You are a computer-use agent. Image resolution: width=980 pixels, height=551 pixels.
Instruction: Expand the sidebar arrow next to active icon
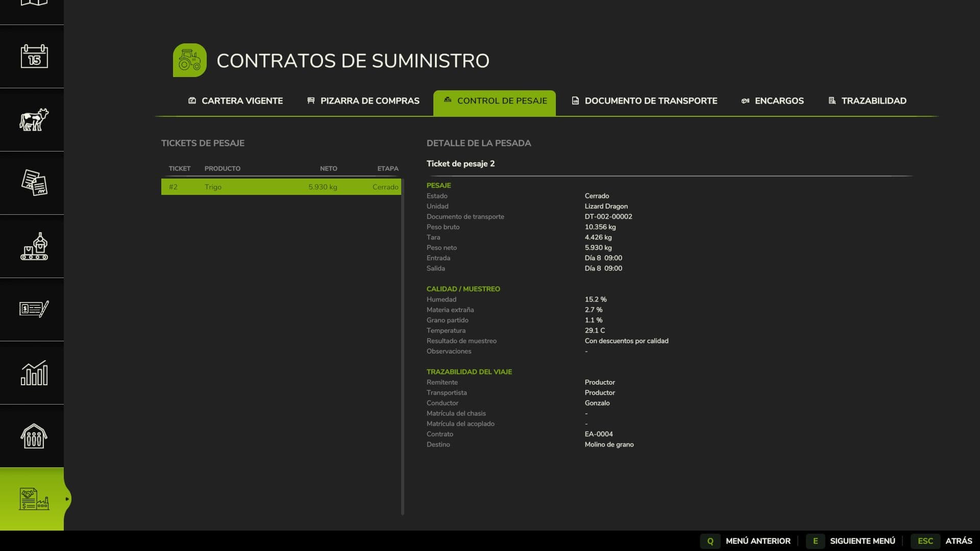(67, 499)
